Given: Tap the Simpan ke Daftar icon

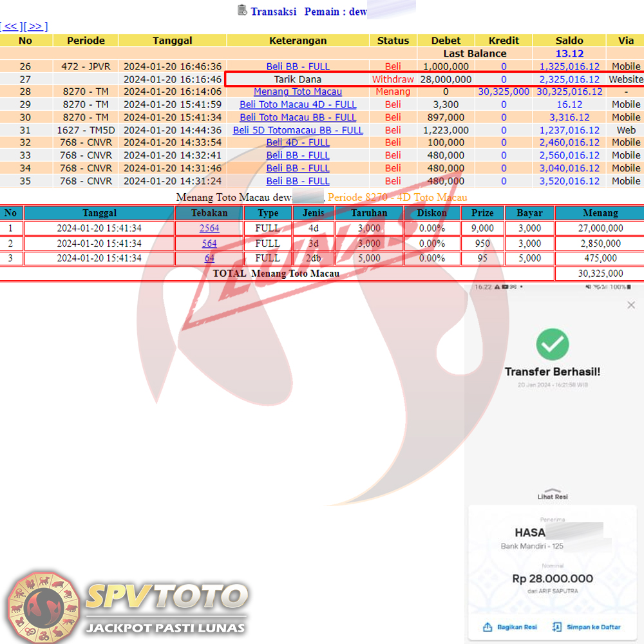Looking at the screenshot, I should click(557, 627).
